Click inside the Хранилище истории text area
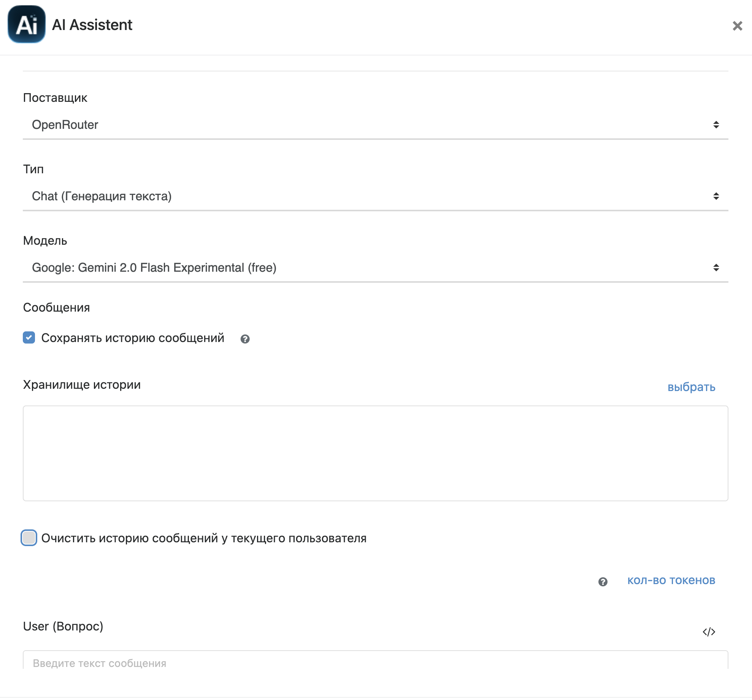 pos(375,453)
